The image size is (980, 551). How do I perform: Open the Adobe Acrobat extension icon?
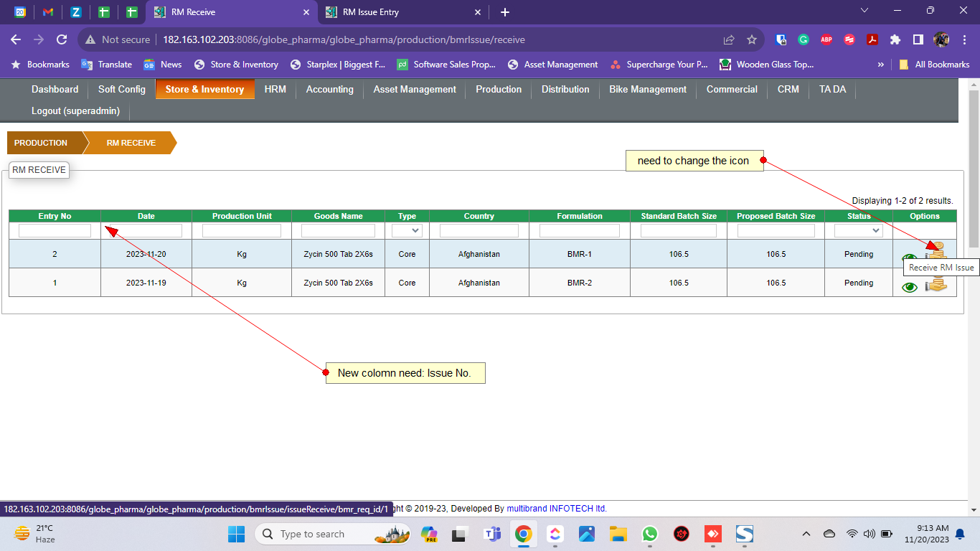click(872, 39)
